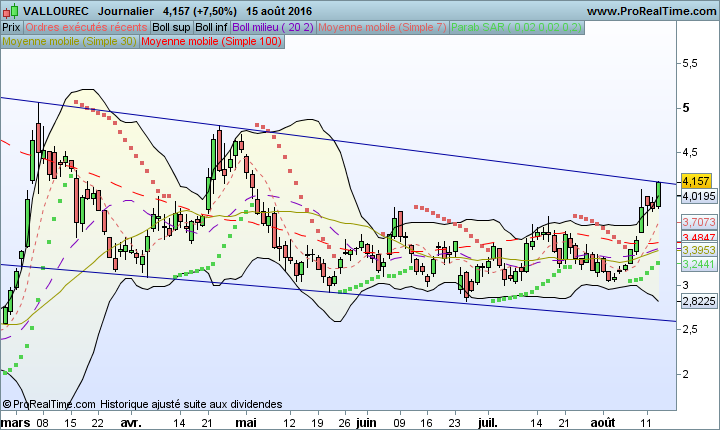Click the Historique ajusté suite aux dividendes note

tap(191, 404)
